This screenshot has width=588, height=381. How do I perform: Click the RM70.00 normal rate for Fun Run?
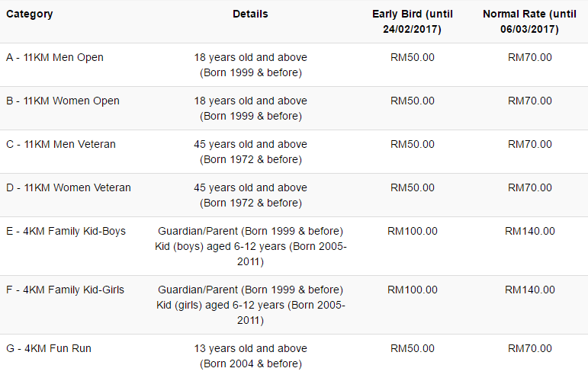click(530, 349)
